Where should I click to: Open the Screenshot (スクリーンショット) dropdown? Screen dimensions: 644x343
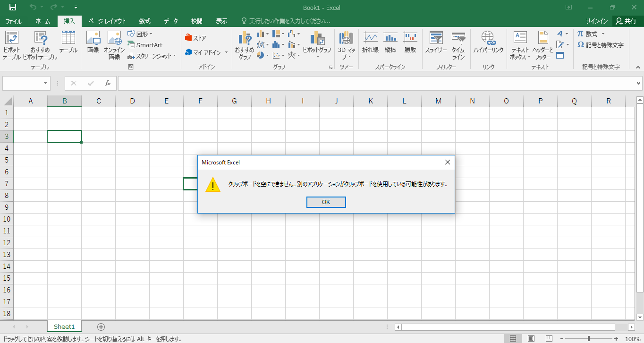(x=152, y=56)
